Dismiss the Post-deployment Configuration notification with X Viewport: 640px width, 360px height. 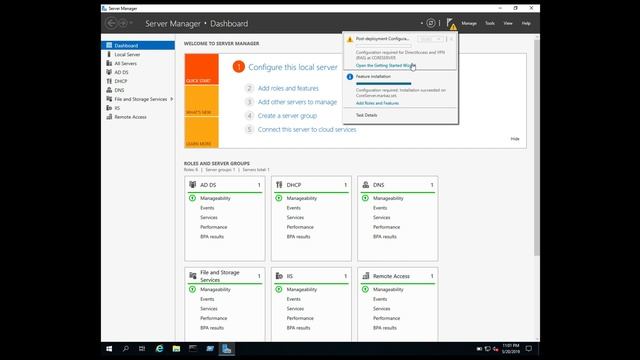click(x=451, y=39)
